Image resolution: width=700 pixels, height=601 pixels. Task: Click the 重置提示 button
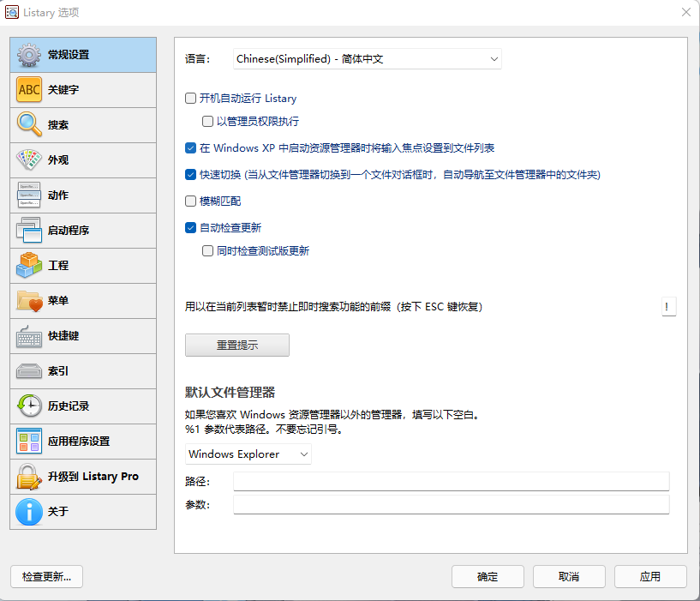pos(237,345)
